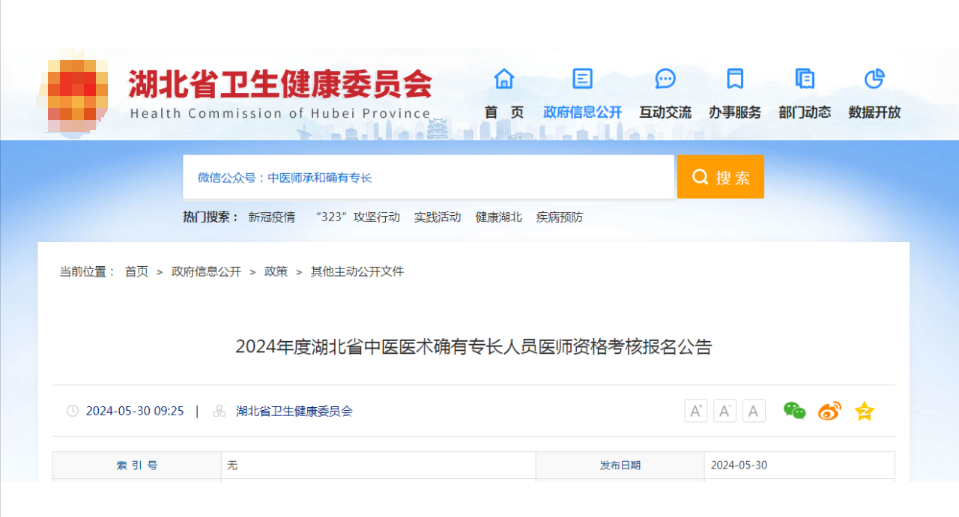The height and width of the screenshot is (517, 959).
Task: Click into the search input field
Action: (x=428, y=177)
